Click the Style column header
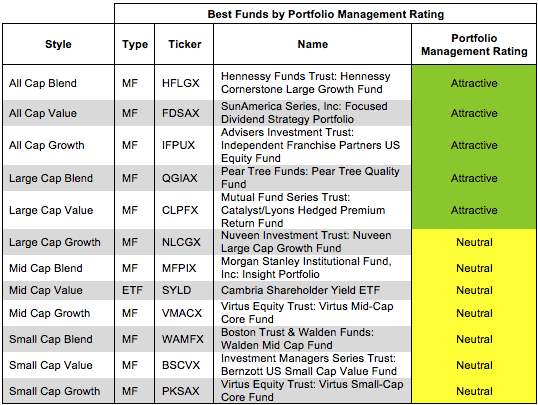The width and height of the screenshot is (538, 405). pyautogui.click(x=58, y=44)
